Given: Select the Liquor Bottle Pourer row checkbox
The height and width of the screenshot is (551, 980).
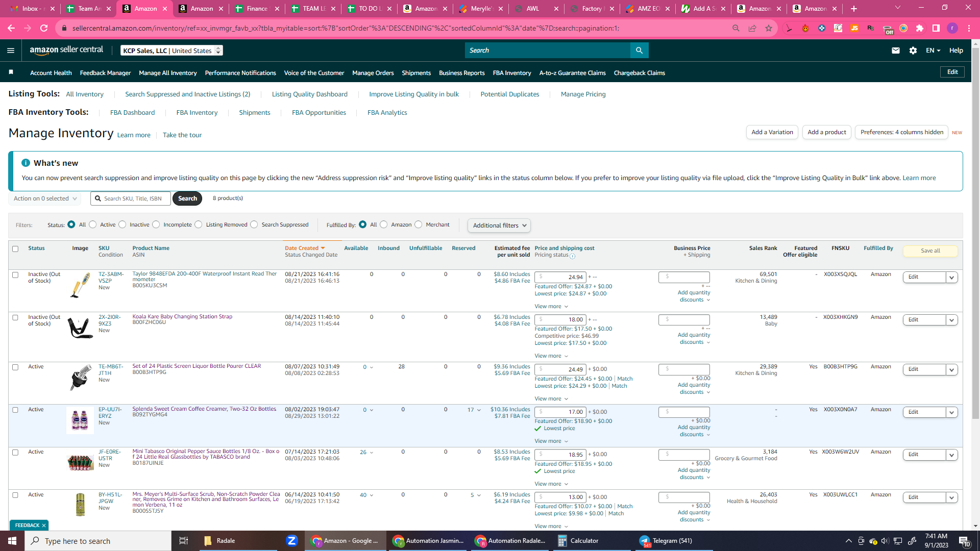Looking at the screenshot, I should click(x=15, y=367).
